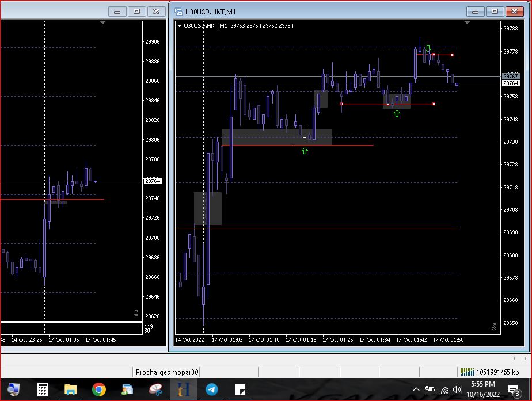Open Telegram from the taskbar
The width and height of the screenshot is (532, 401).
(x=212, y=390)
